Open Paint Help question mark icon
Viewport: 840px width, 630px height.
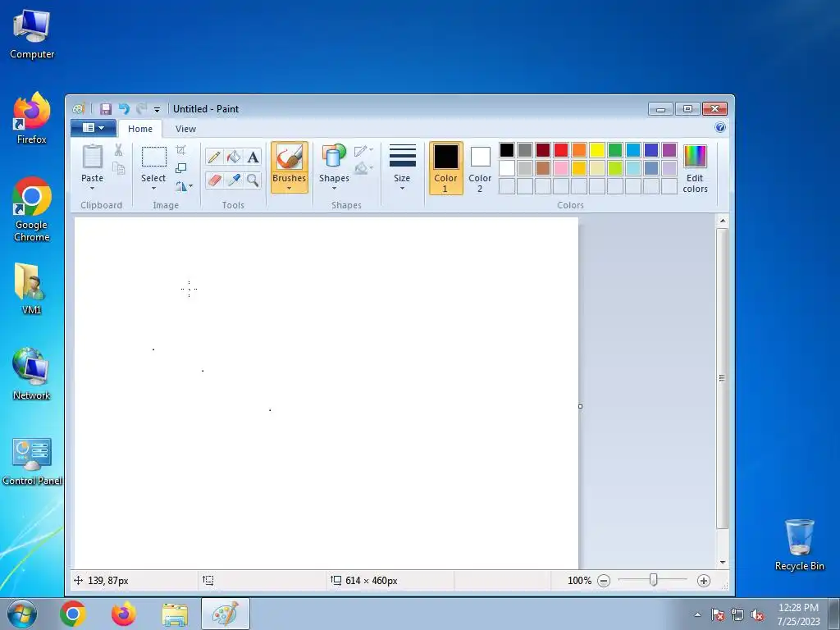click(720, 127)
